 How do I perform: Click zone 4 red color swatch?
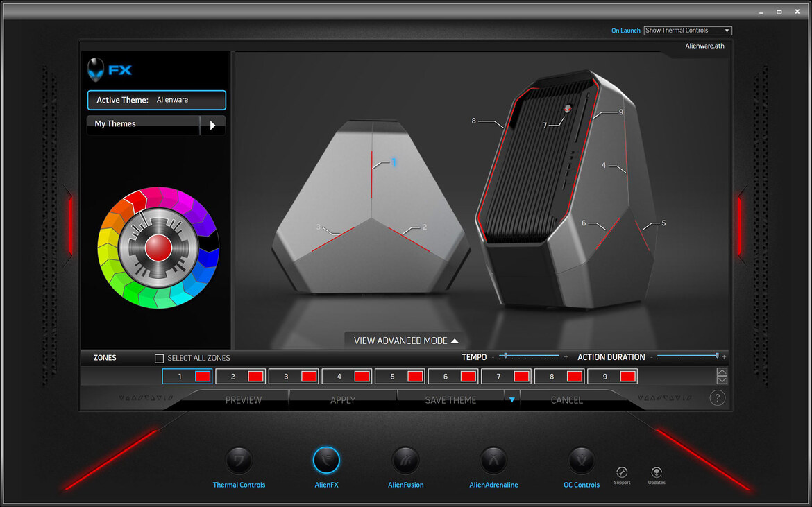click(x=362, y=376)
